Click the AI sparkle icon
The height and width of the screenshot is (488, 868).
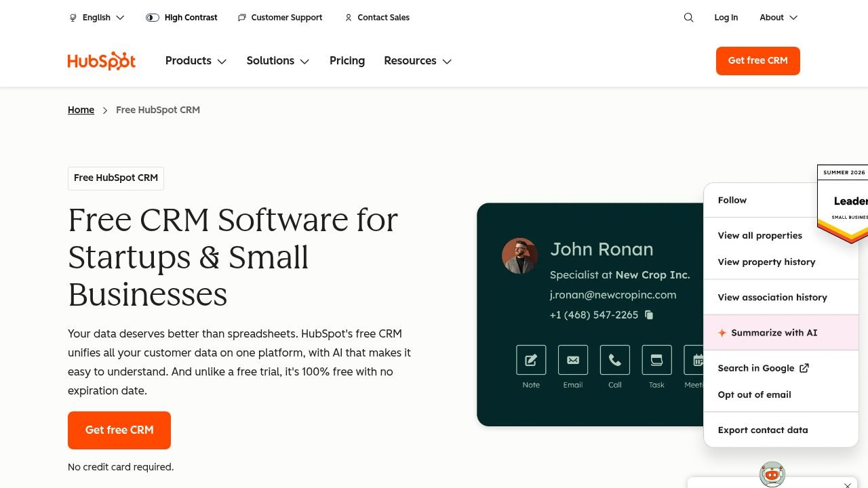tap(722, 333)
